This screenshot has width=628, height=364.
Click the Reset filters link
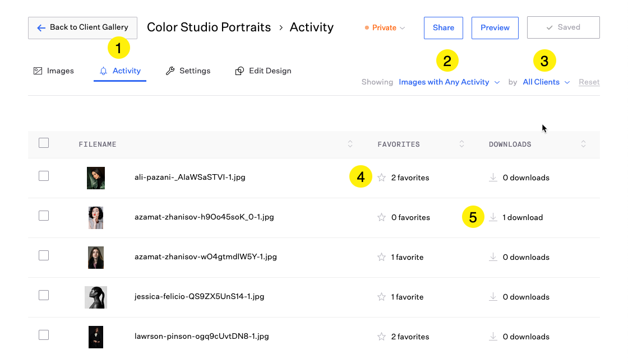tap(589, 82)
